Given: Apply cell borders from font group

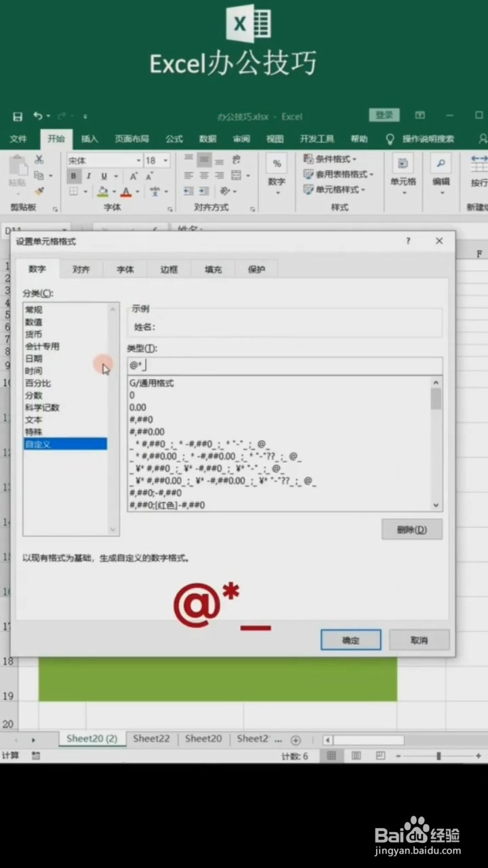Looking at the screenshot, I should tap(74, 192).
